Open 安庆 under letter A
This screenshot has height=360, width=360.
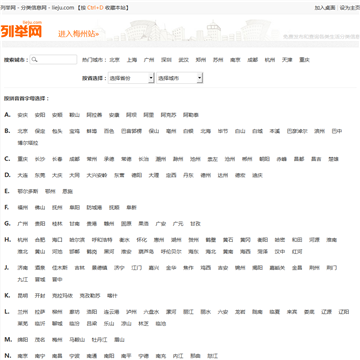point(22,115)
